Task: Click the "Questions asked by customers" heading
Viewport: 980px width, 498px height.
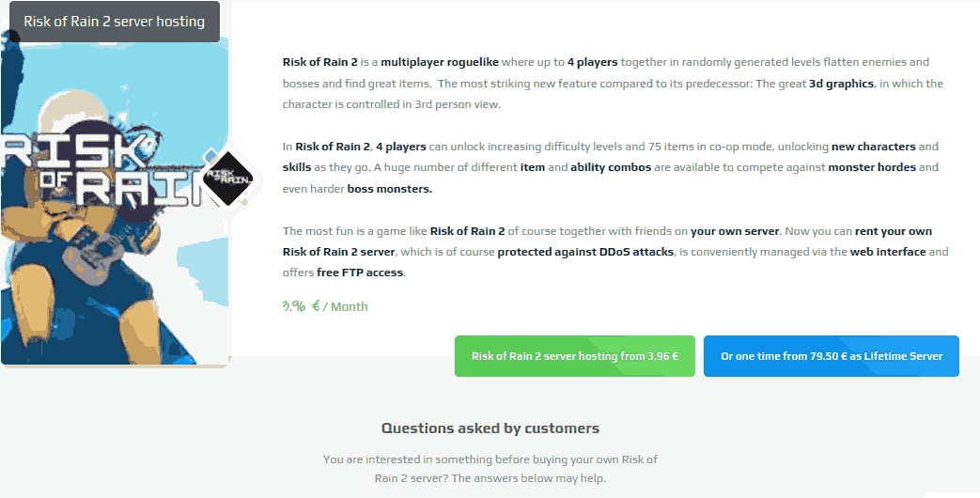Action: [490, 428]
